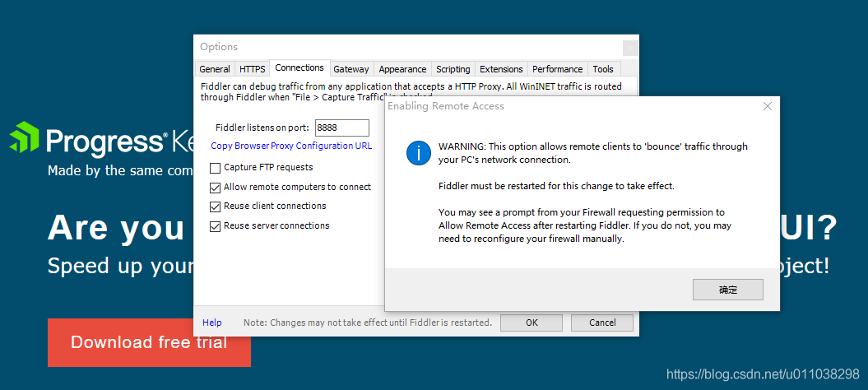Go to the Extensions tab

pyautogui.click(x=501, y=69)
